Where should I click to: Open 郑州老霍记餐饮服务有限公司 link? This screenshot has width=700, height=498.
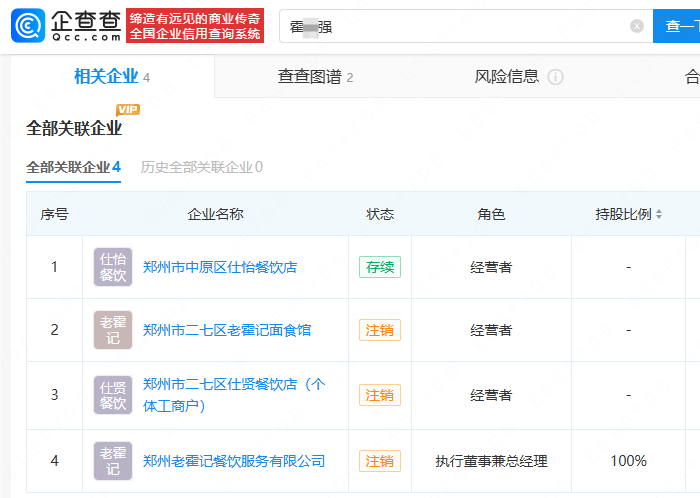point(234,461)
